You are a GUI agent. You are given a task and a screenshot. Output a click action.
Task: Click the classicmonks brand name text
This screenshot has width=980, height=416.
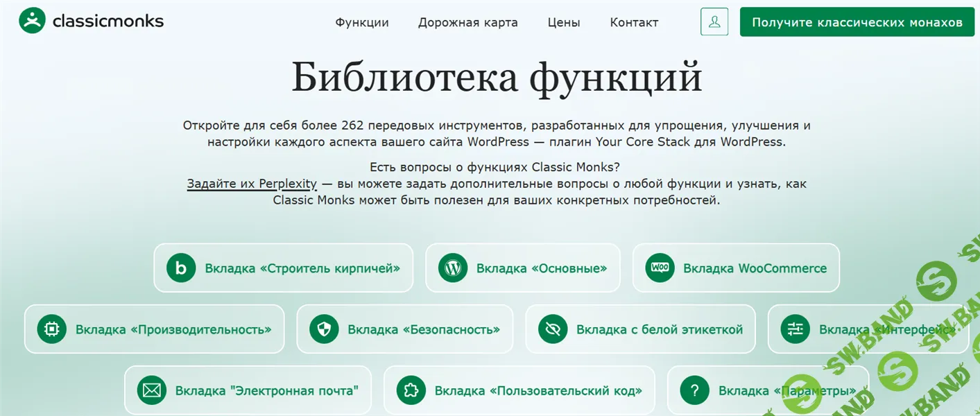click(108, 21)
